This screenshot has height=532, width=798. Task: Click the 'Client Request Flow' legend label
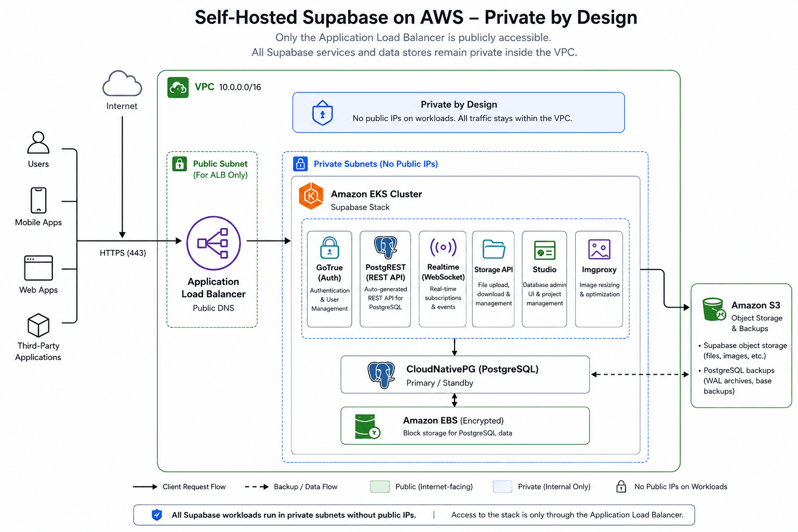[194, 487]
